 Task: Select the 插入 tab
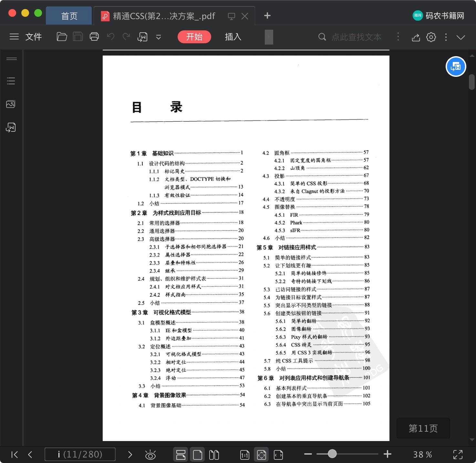233,37
